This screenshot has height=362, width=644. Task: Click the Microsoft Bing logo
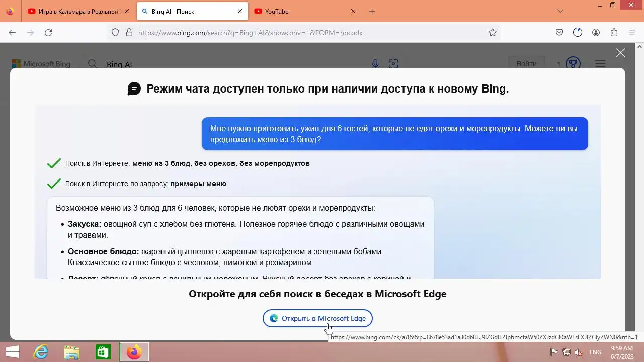point(41,64)
